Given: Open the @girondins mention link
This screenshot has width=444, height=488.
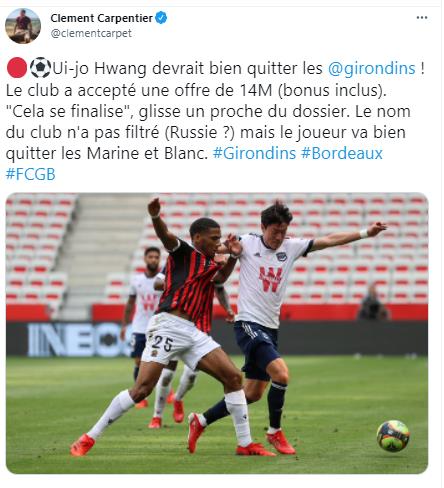Looking at the screenshot, I should 372,68.
